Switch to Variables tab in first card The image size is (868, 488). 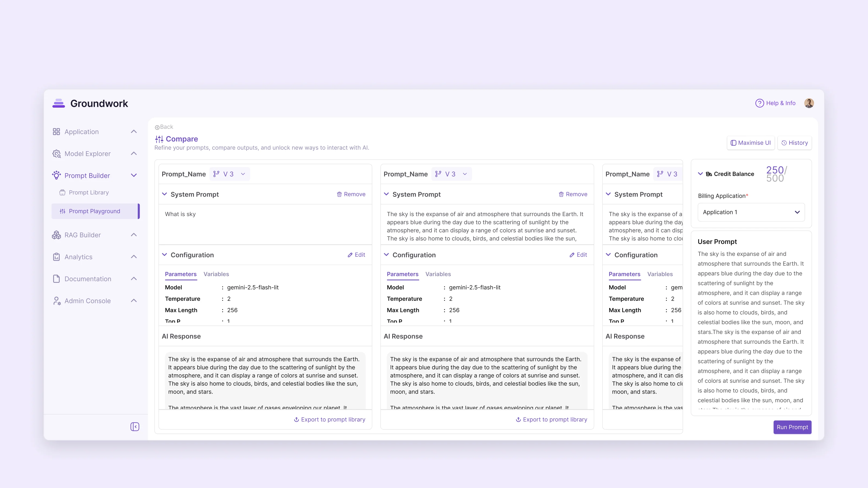click(216, 274)
